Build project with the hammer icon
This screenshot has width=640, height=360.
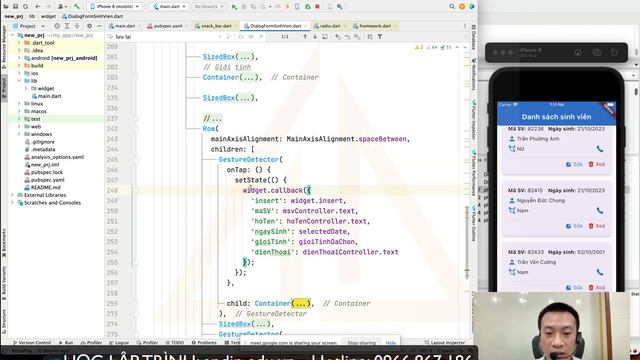[x=77, y=7]
